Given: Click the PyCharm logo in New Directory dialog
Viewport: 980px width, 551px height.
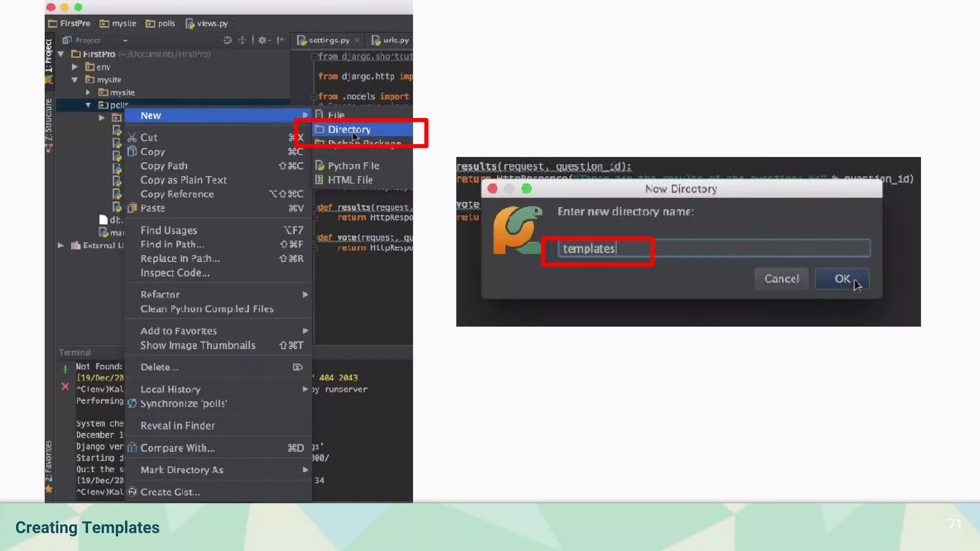Looking at the screenshot, I should point(517,231).
